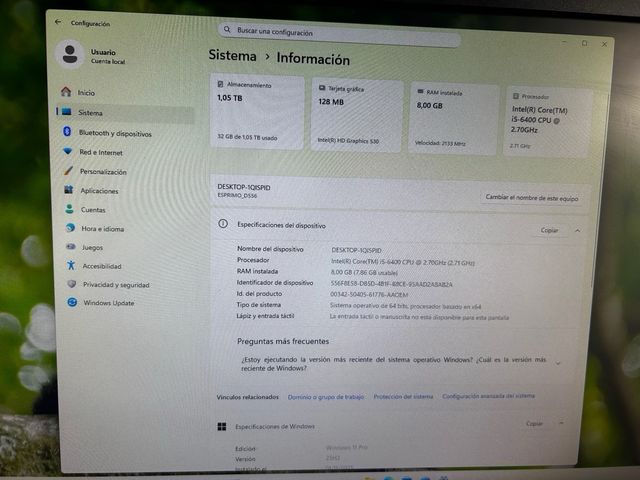Copy the Windows specifications with Copiar
Viewport: 640px width, 480px height.
pos(534,424)
